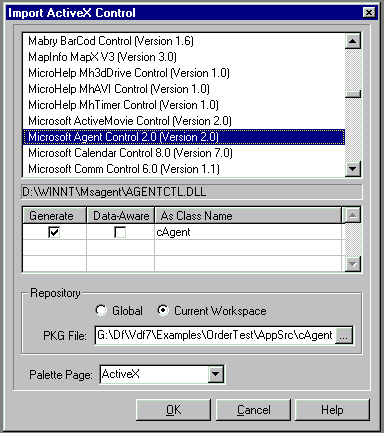Screen dimensions: 384x433
Task: Click the control list scrollbar thumb
Action: point(353,94)
